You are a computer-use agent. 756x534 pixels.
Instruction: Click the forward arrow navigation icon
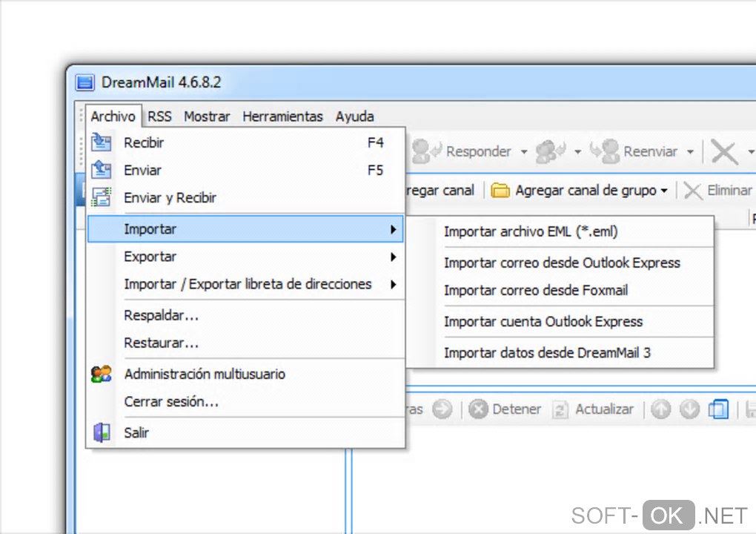click(x=442, y=409)
